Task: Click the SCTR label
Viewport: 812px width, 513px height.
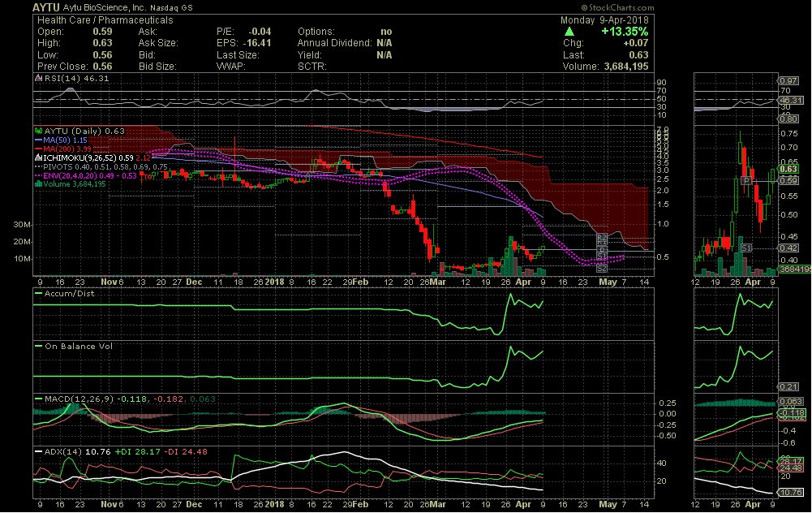Action: coord(312,67)
